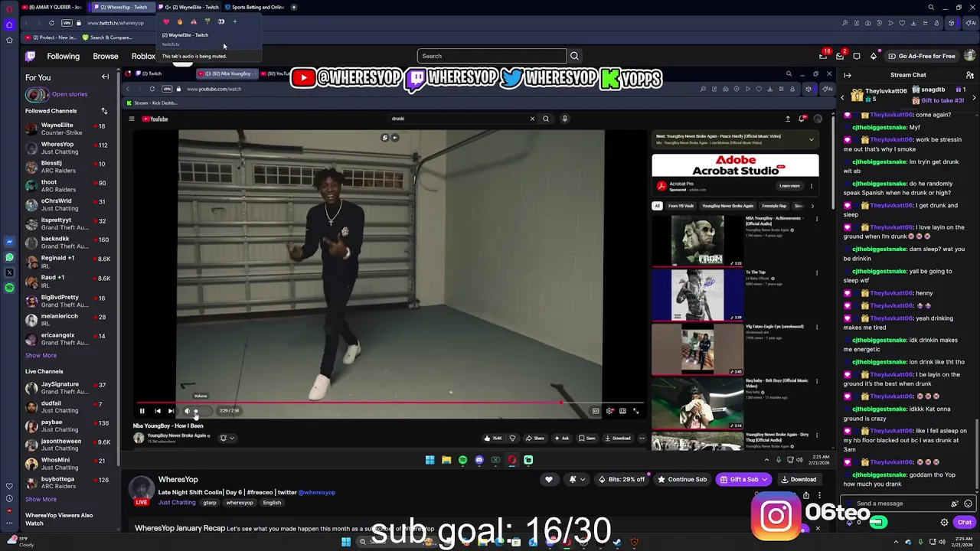Click the gtarp stream tag

coord(210,503)
